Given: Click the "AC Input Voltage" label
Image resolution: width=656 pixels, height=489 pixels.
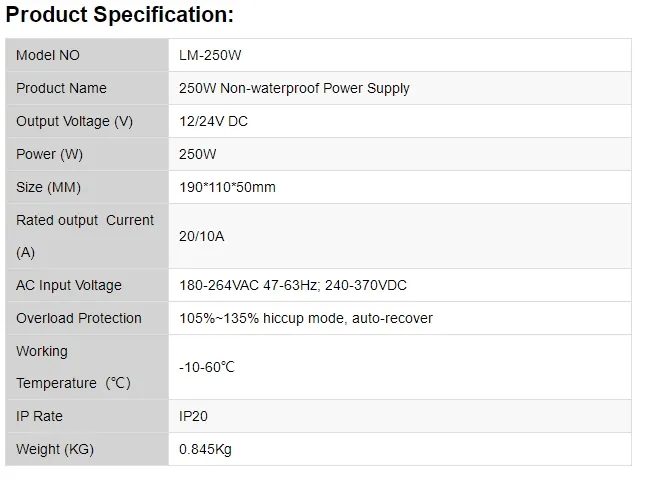Looking at the screenshot, I should pos(69,285).
